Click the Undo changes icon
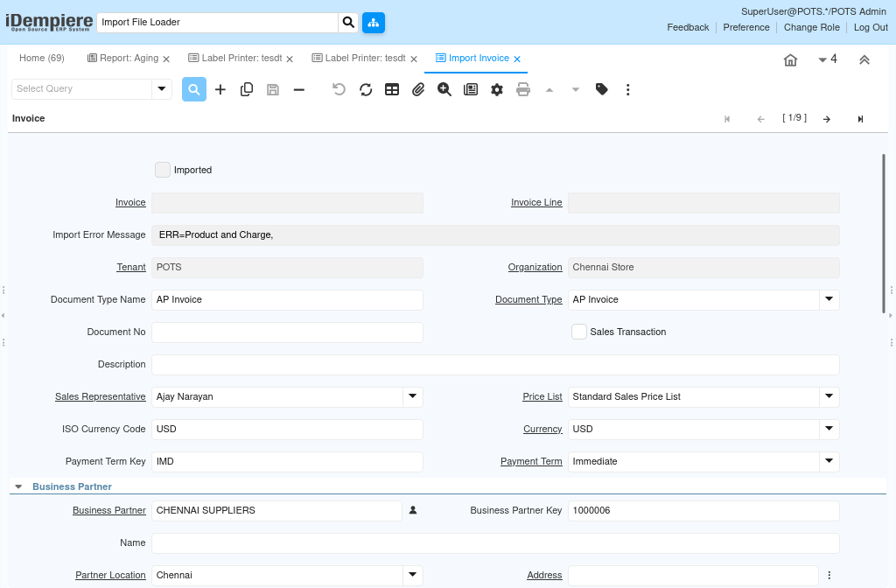 (x=339, y=90)
